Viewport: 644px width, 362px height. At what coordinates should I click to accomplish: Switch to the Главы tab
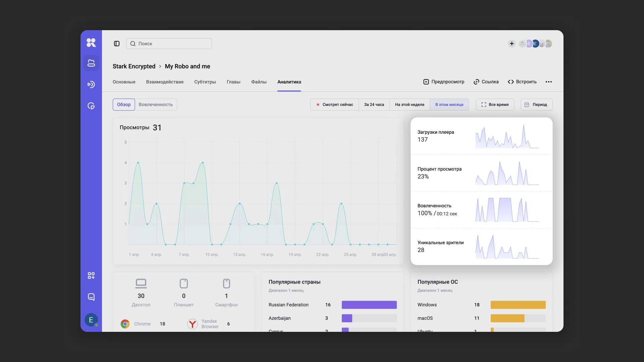point(233,82)
